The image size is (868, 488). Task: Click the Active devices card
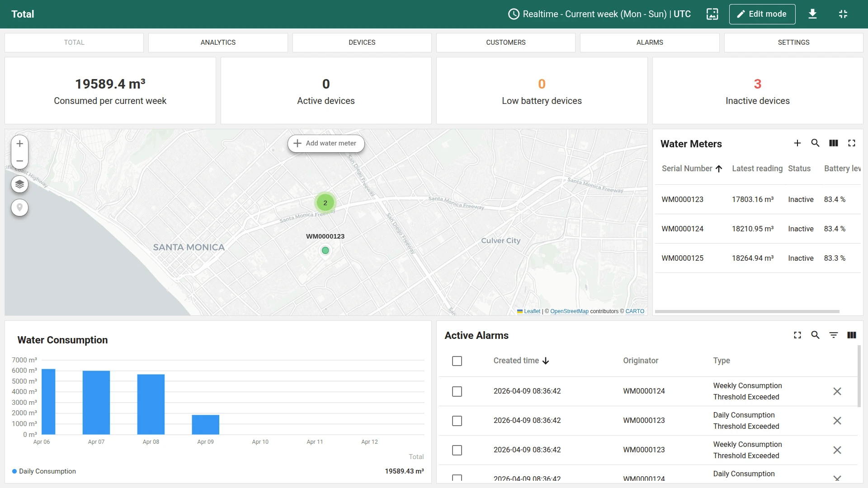click(x=326, y=91)
